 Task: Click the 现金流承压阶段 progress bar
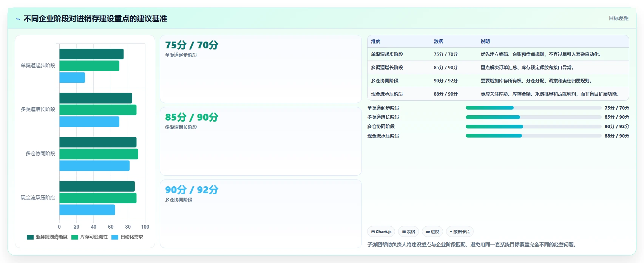pyautogui.click(x=533, y=136)
